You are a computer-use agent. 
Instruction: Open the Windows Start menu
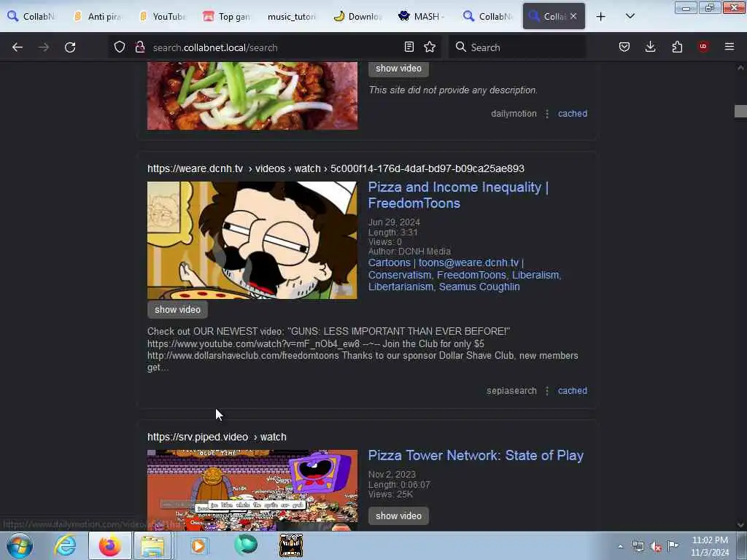[20, 545]
